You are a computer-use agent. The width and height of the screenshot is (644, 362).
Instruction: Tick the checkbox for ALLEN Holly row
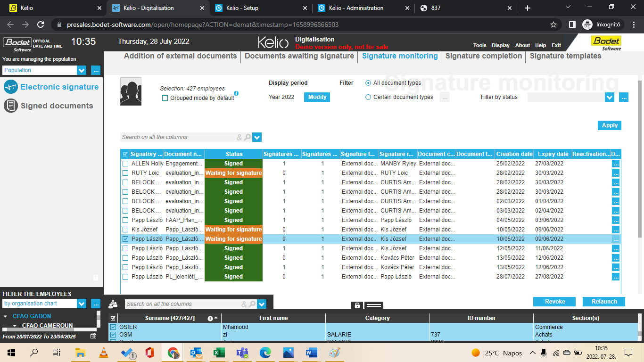pyautogui.click(x=125, y=164)
